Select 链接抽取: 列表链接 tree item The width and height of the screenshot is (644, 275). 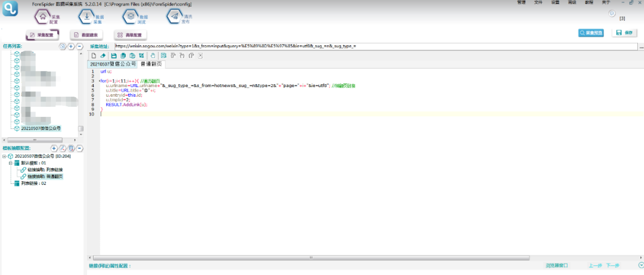click(x=45, y=169)
